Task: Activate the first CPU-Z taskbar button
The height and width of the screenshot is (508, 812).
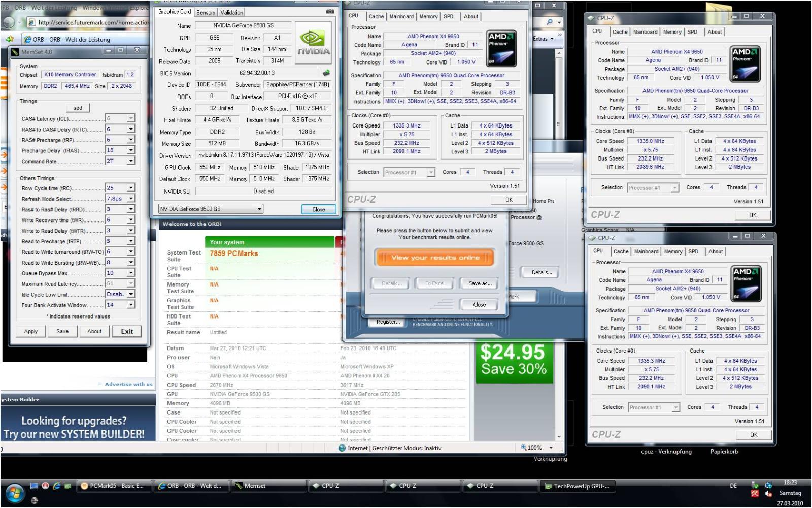Action: pos(346,486)
